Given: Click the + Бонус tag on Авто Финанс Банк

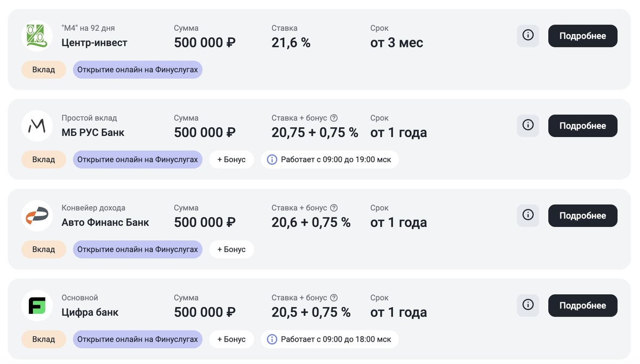Looking at the screenshot, I should point(231,249).
